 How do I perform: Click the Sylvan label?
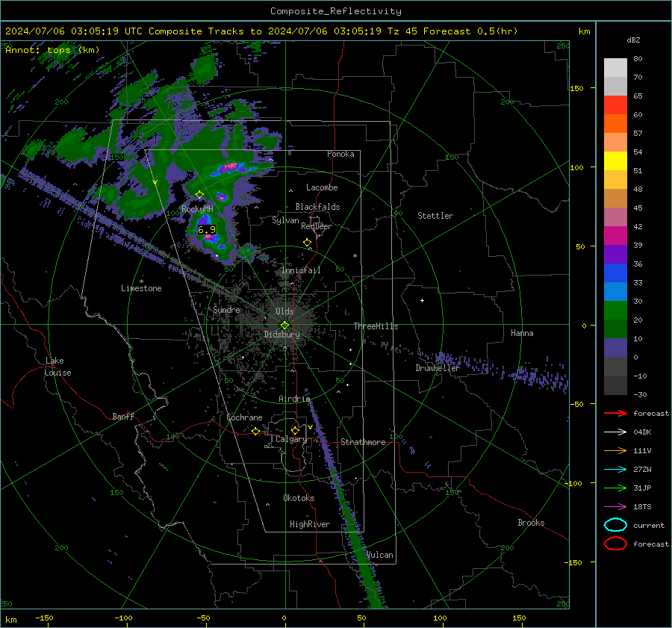(285, 220)
